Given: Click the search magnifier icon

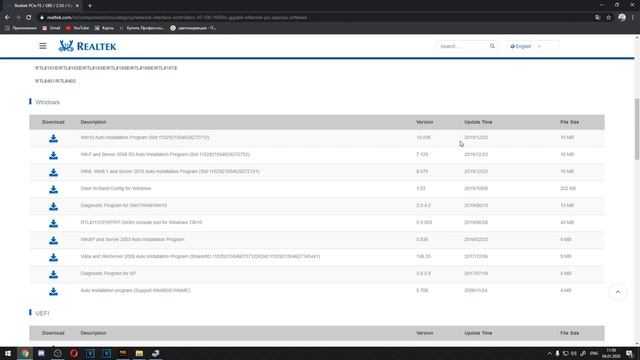Looking at the screenshot, I should coord(492,46).
